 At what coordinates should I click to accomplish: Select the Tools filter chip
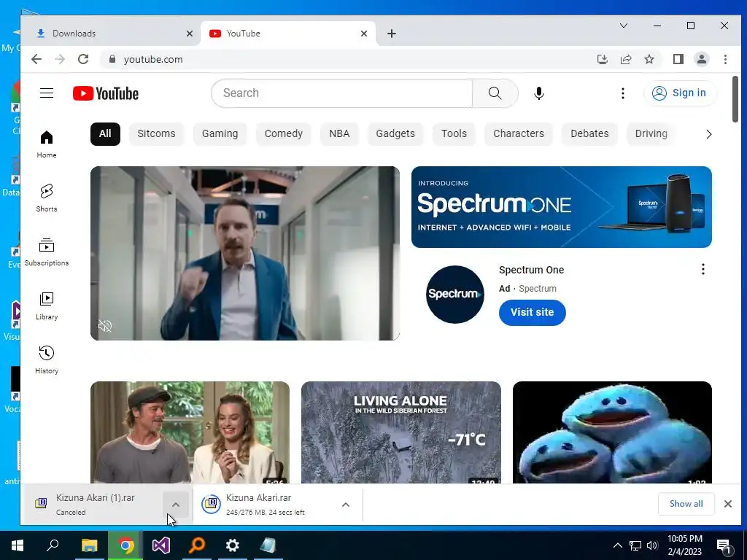click(454, 134)
